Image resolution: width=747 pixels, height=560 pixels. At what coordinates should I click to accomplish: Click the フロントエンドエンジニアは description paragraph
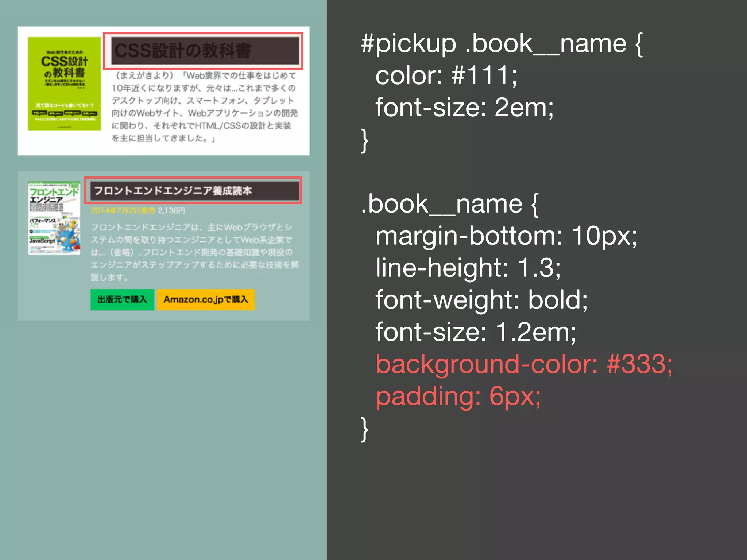point(195,252)
